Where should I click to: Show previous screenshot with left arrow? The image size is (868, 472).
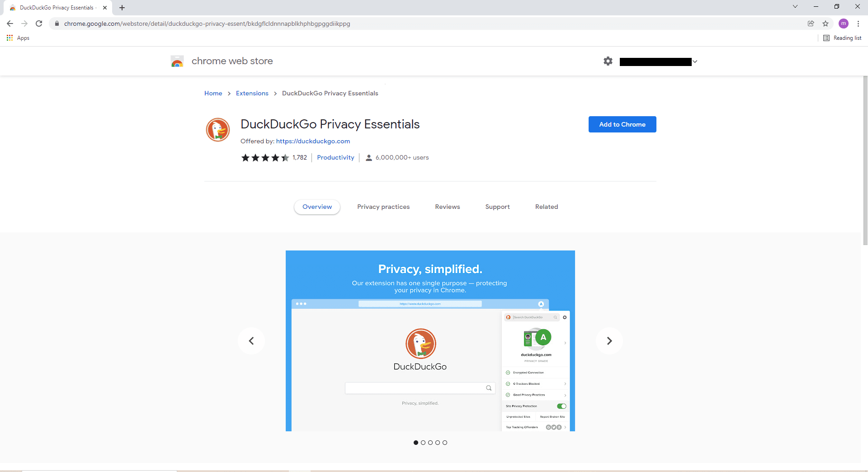click(251, 341)
